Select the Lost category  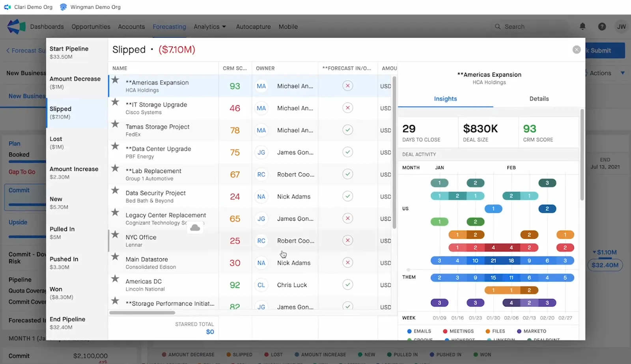click(77, 143)
